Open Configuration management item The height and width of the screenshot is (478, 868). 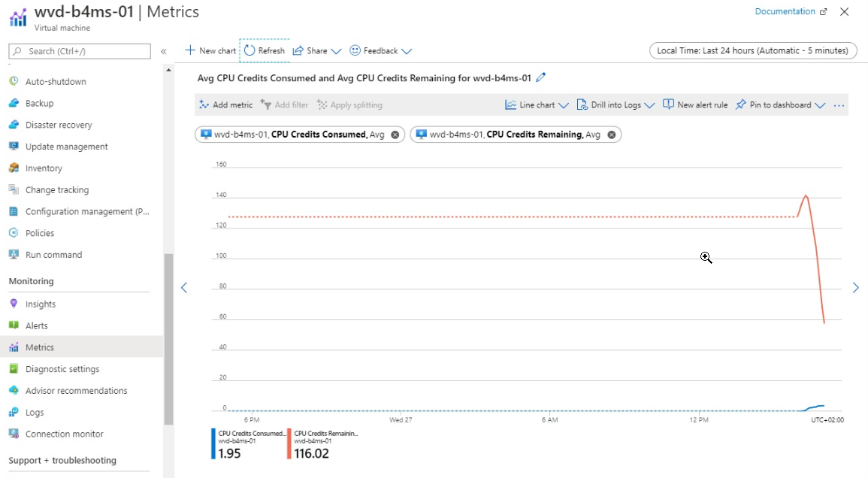click(87, 211)
